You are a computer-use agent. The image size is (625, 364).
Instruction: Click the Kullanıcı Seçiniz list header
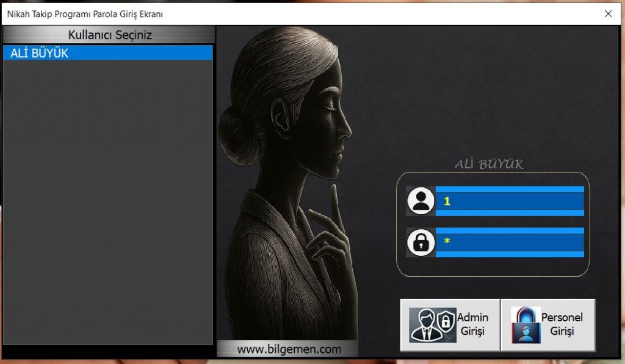tap(109, 35)
